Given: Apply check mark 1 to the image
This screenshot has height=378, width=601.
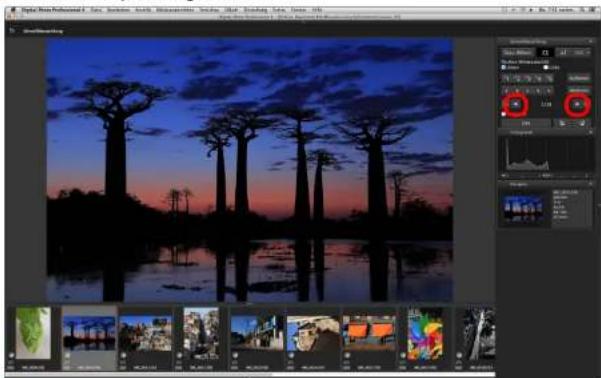Looking at the screenshot, I should pos(507,78).
